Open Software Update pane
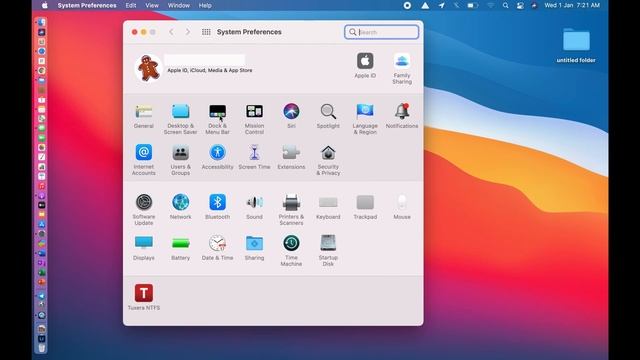This screenshot has width=640, height=360. 144,210
